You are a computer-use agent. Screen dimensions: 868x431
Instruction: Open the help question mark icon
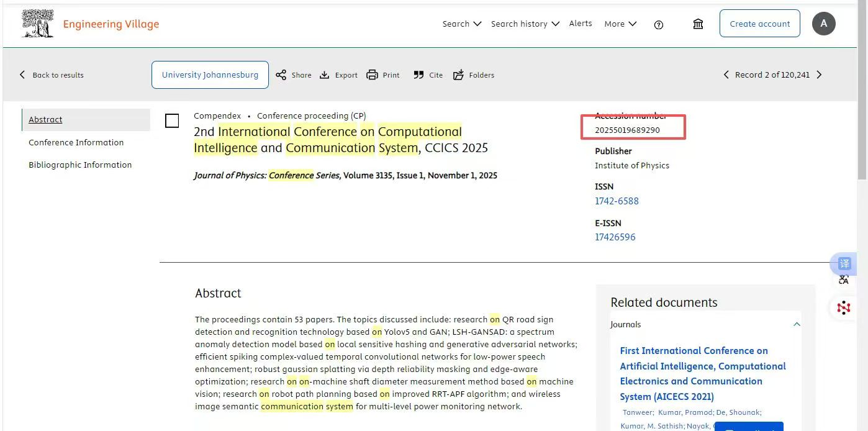(x=659, y=24)
